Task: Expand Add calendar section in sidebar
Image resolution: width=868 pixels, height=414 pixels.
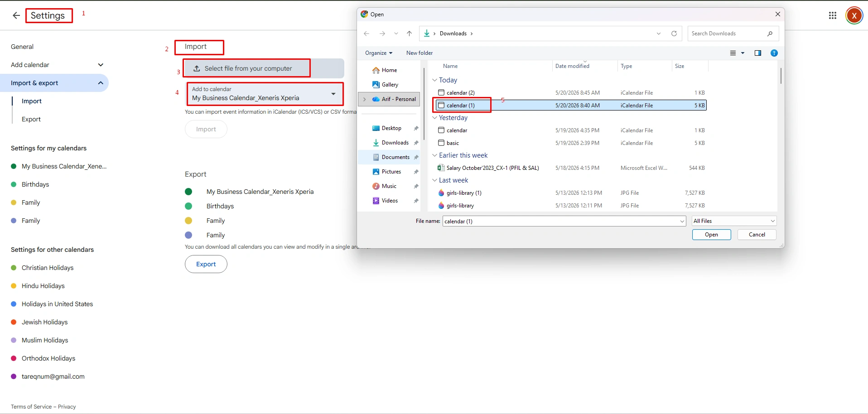Action: pyautogui.click(x=101, y=65)
